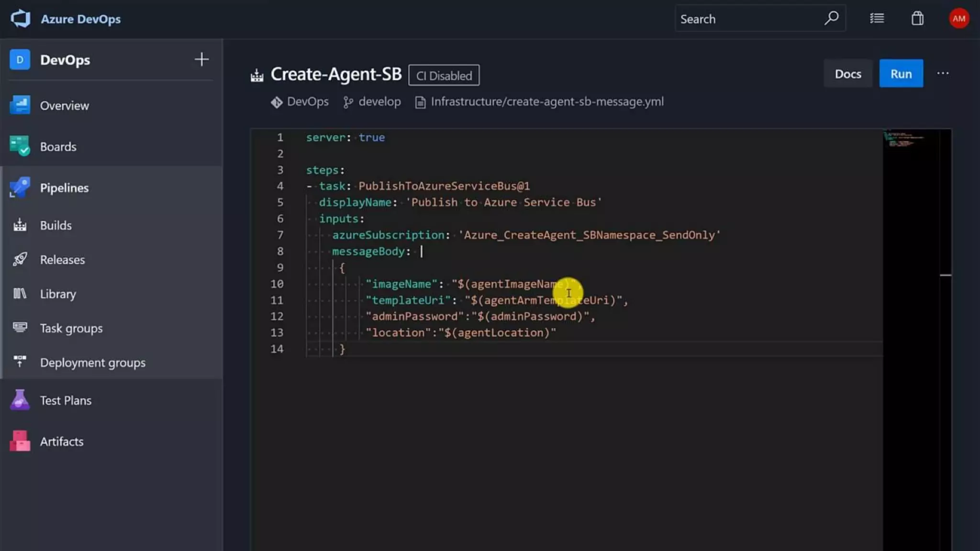This screenshot has width=980, height=551.
Task: Open the AM user avatar menu
Action: (x=958, y=19)
